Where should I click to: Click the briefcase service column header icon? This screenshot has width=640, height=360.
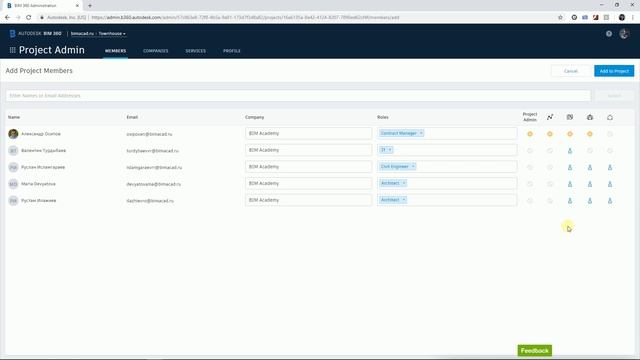click(590, 117)
